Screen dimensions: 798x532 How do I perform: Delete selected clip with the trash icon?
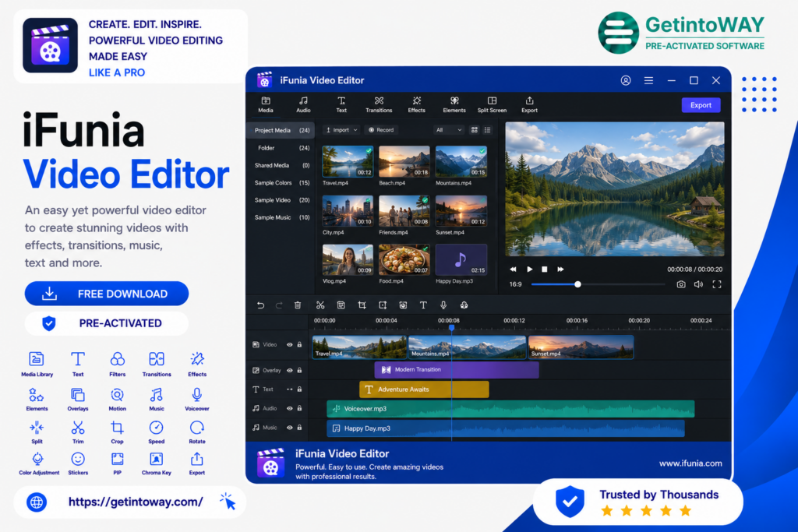(x=298, y=305)
